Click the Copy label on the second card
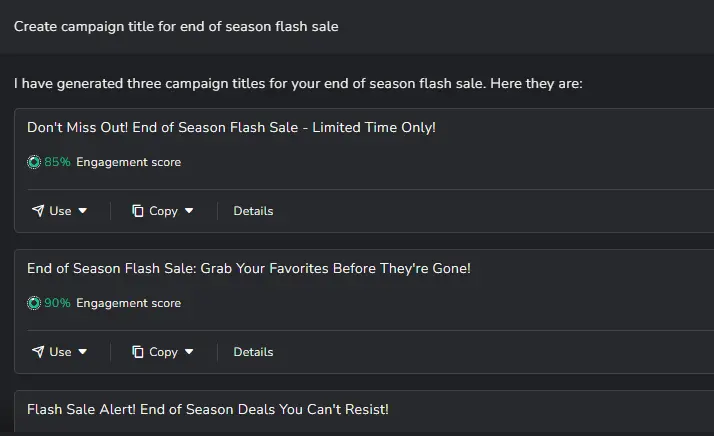Screen dimensions: 714x436 click(x=163, y=352)
